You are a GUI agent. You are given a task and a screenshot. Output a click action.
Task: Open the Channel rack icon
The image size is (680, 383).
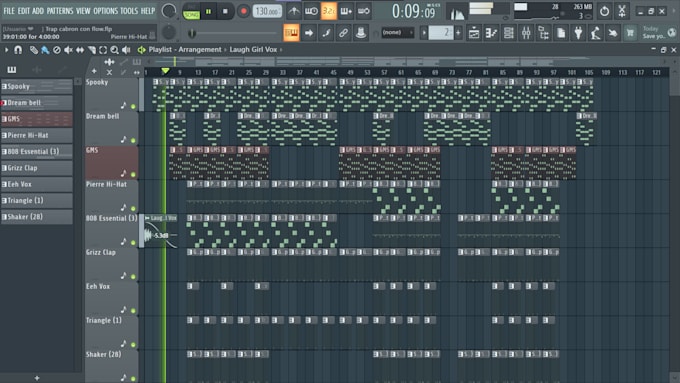pyautogui.click(x=509, y=33)
